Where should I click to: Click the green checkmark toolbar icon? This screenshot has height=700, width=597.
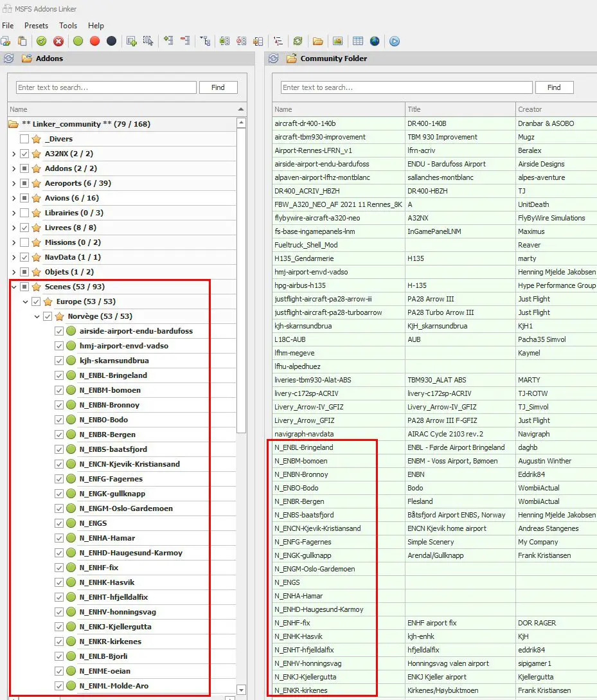tap(42, 41)
